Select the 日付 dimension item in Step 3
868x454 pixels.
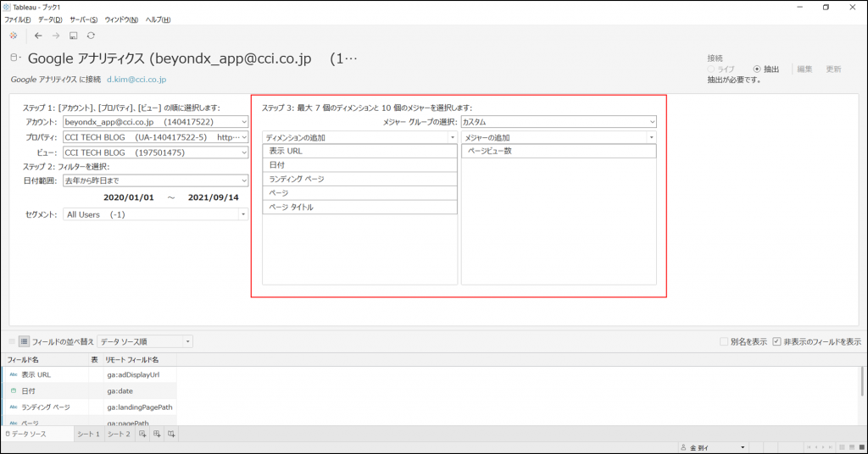click(359, 165)
